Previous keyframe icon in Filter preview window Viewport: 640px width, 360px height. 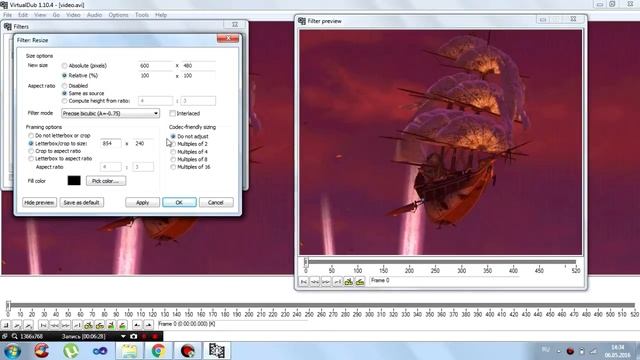pos(349,282)
